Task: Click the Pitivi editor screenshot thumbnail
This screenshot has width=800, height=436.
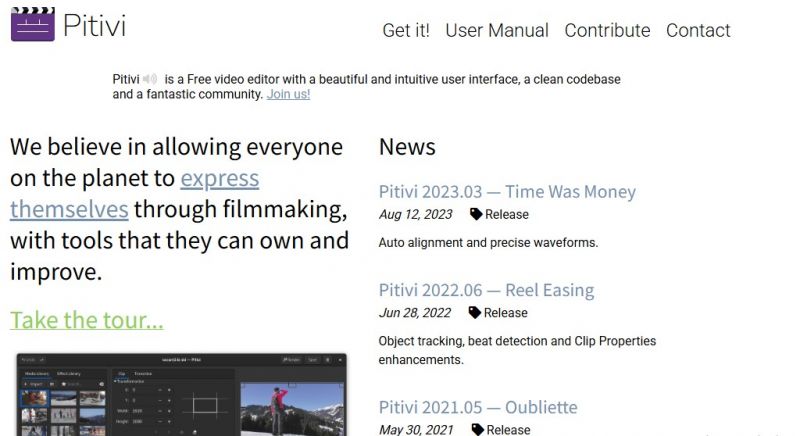Action: point(181,394)
